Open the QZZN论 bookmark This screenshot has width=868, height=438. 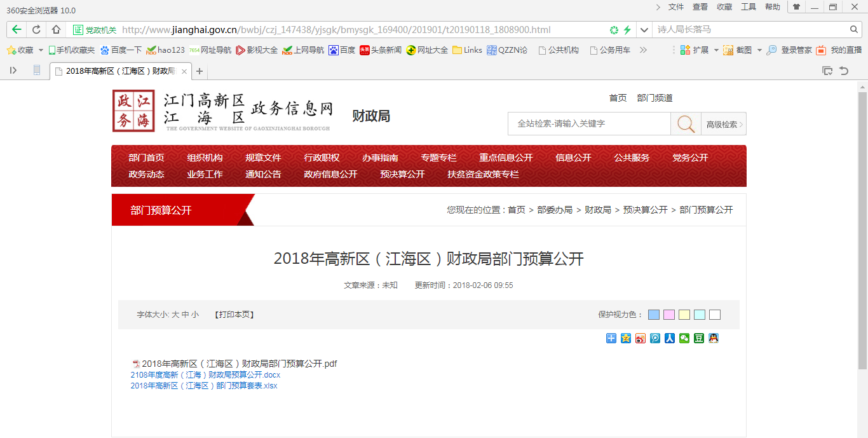click(x=507, y=50)
